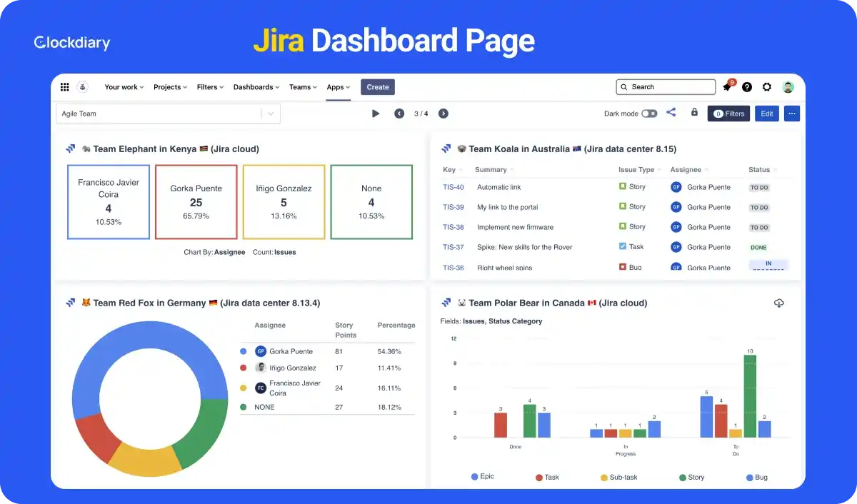Screen dimensions: 857x504
Task: Click the Jira product logo icon
Action: tap(83, 87)
